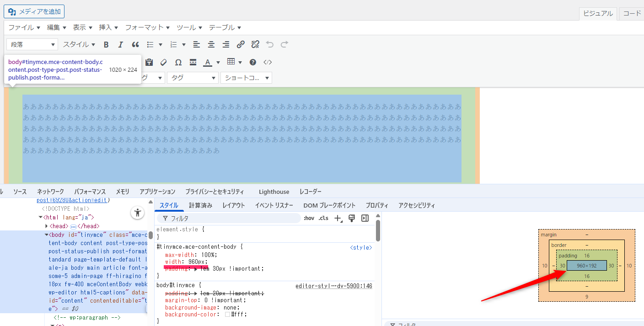Click the background-color #fff color swatch

coord(227,315)
